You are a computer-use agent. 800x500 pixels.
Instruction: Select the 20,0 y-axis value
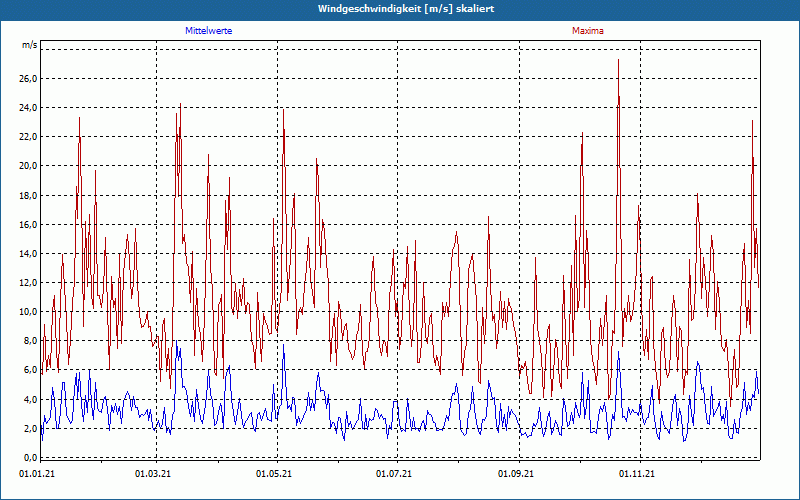coord(29,166)
